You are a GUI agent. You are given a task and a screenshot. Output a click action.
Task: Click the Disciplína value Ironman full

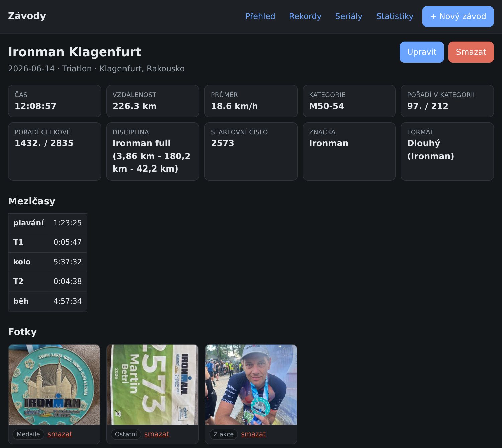tap(152, 156)
